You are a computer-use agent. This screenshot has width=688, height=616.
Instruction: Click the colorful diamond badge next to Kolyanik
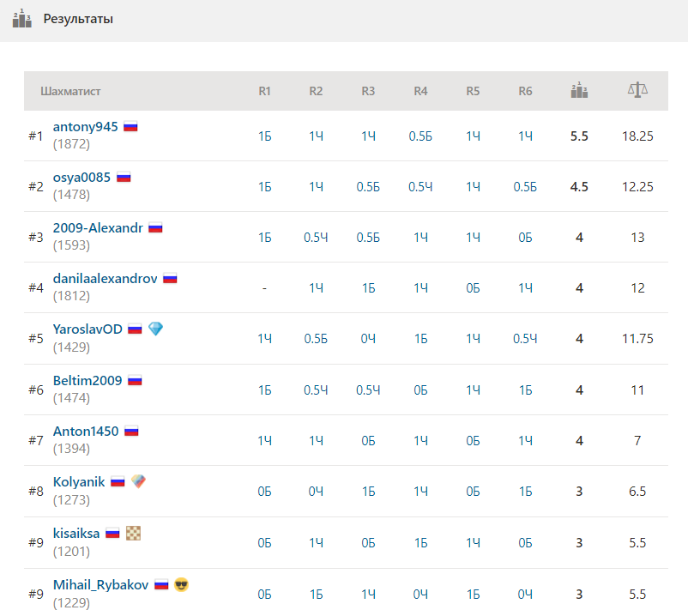click(138, 481)
